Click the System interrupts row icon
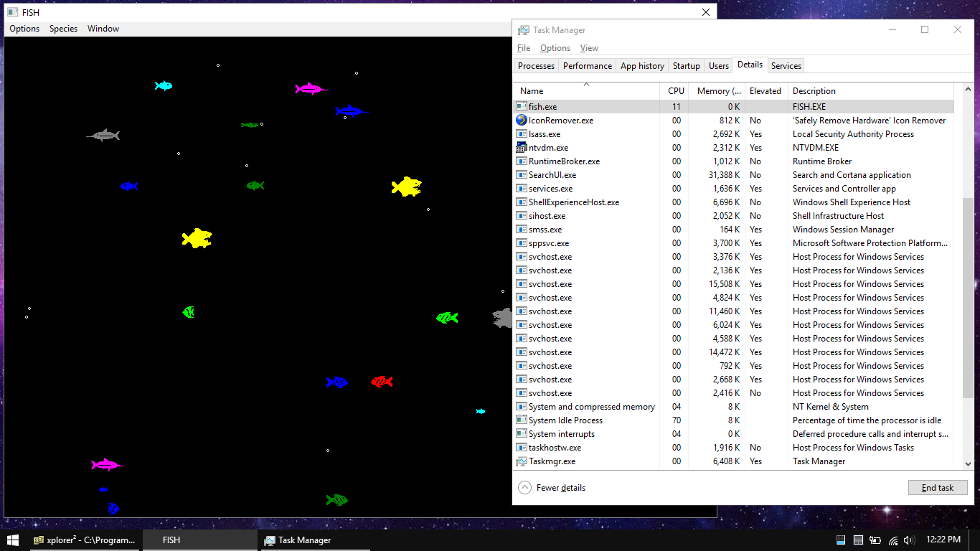Screen dimensions: 980x551 click(x=522, y=433)
